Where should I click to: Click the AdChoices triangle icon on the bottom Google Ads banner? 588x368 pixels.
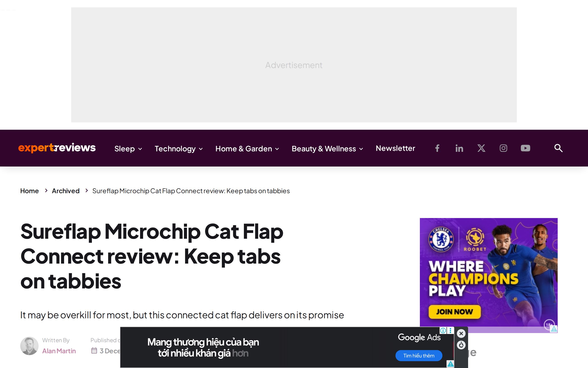click(x=450, y=364)
